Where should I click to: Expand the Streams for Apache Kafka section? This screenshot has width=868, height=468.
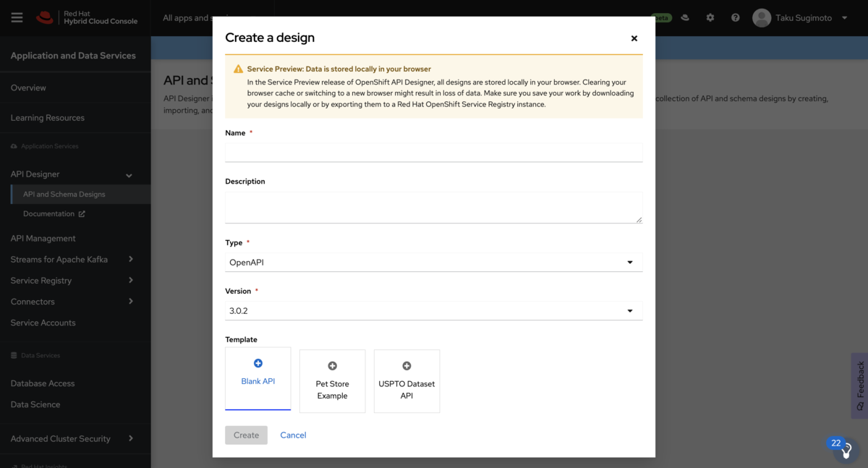pos(58,259)
